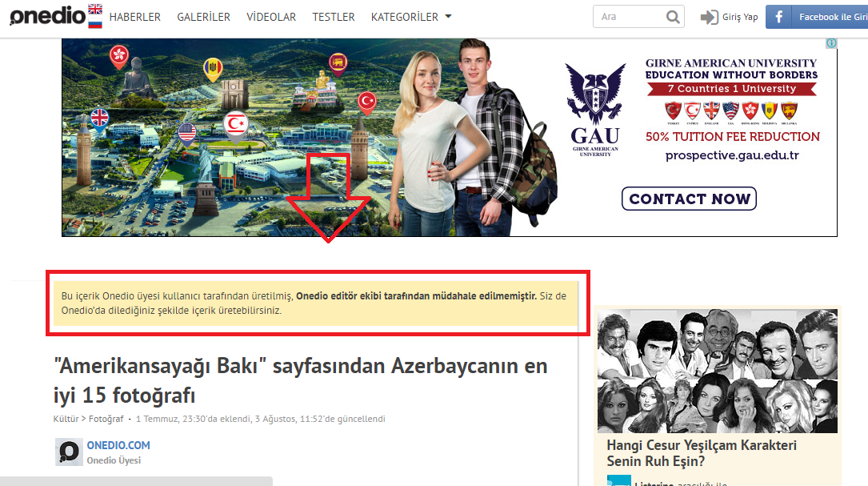This screenshot has height=486, width=868.
Task: Click the ad info icon on banner
Action: point(831,43)
